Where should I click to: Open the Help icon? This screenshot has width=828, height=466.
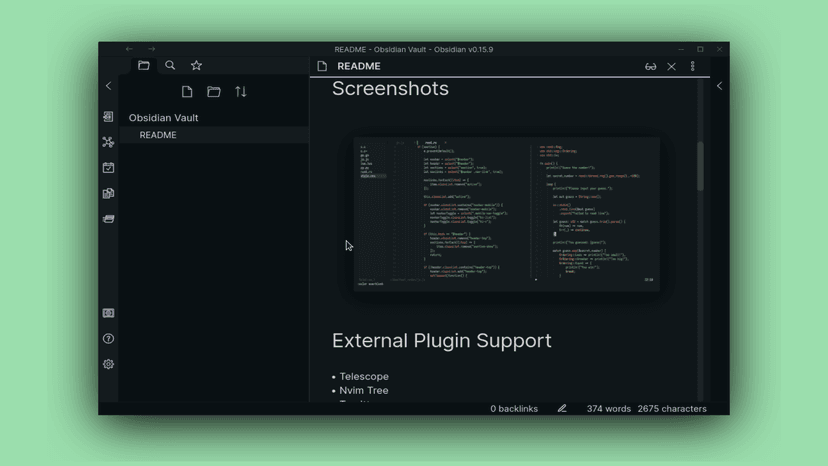[108, 339]
